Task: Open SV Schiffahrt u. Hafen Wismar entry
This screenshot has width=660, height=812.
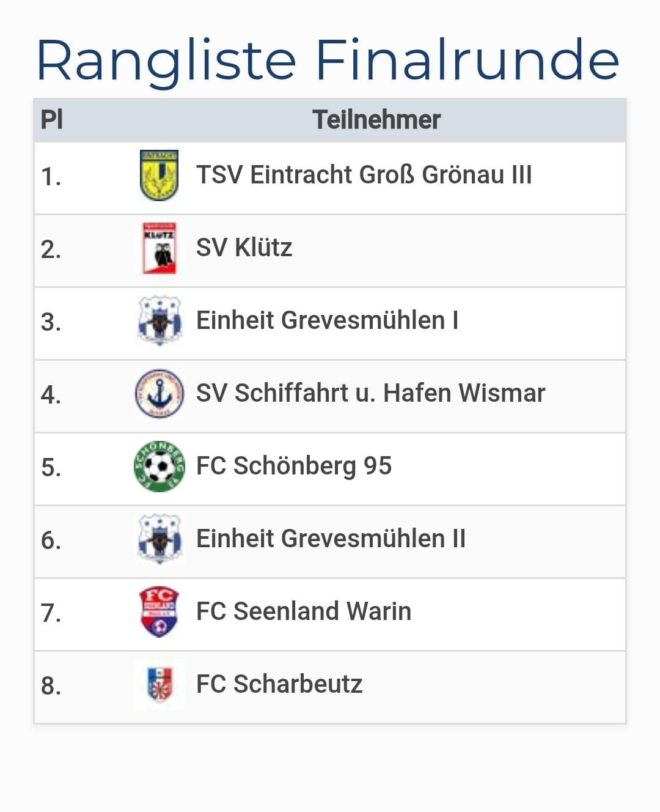Action: [370, 393]
